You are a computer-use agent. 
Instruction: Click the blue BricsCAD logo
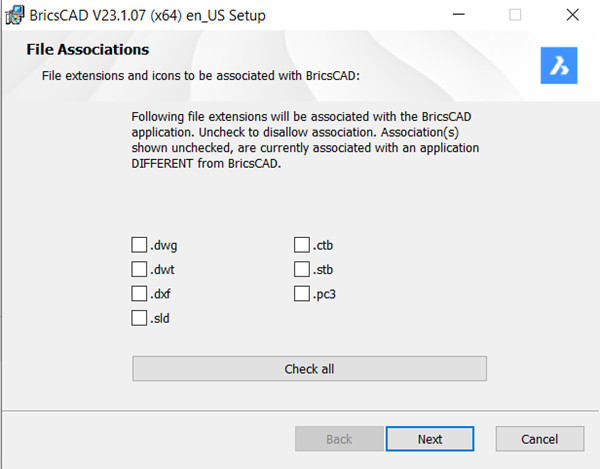[560, 65]
